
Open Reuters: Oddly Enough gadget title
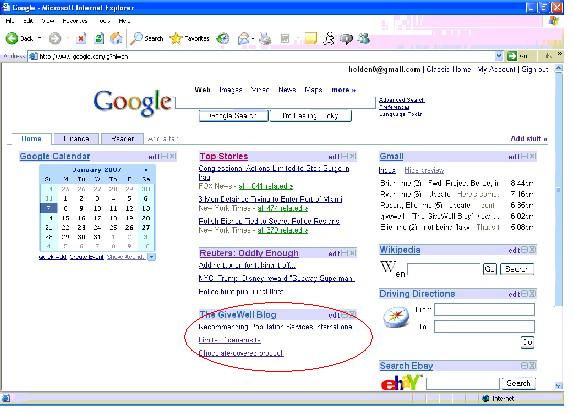point(249,253)
